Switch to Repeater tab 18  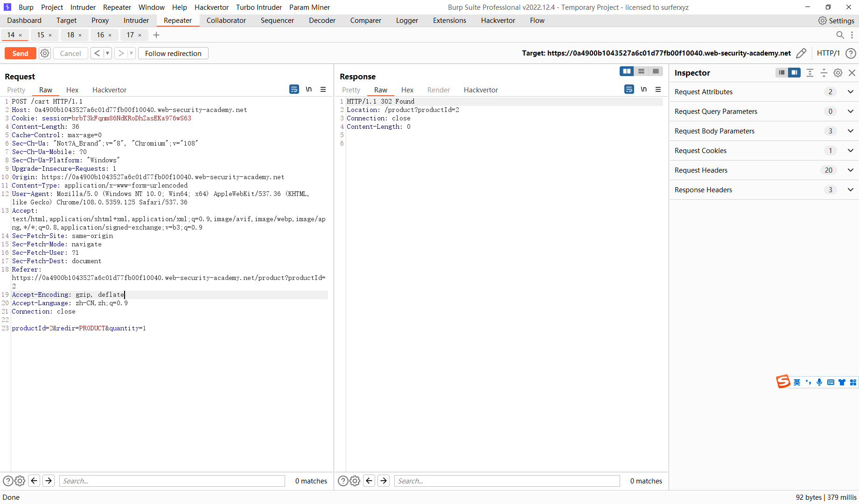tap(70, 35)
